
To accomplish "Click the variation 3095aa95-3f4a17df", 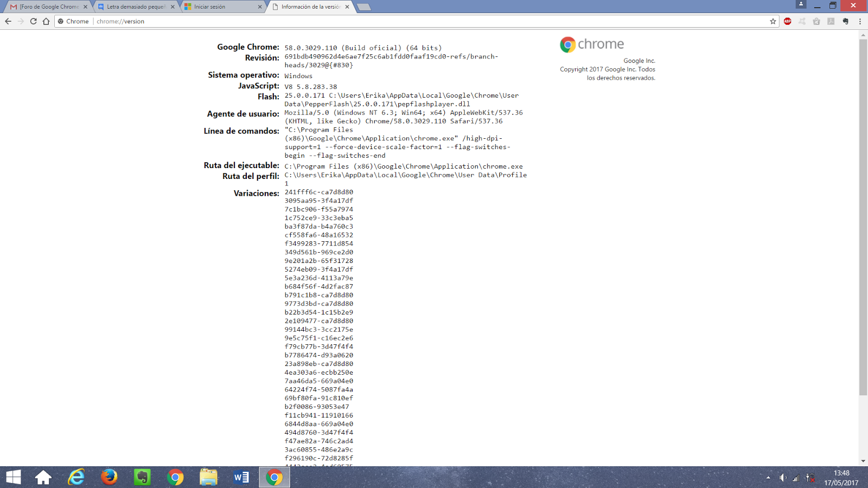I will click(319, 201).
